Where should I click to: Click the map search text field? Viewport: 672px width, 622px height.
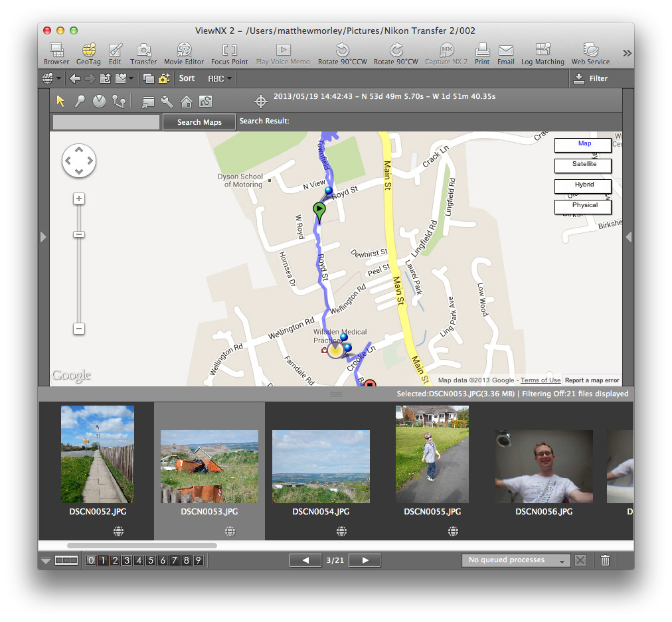coord(106,122)
